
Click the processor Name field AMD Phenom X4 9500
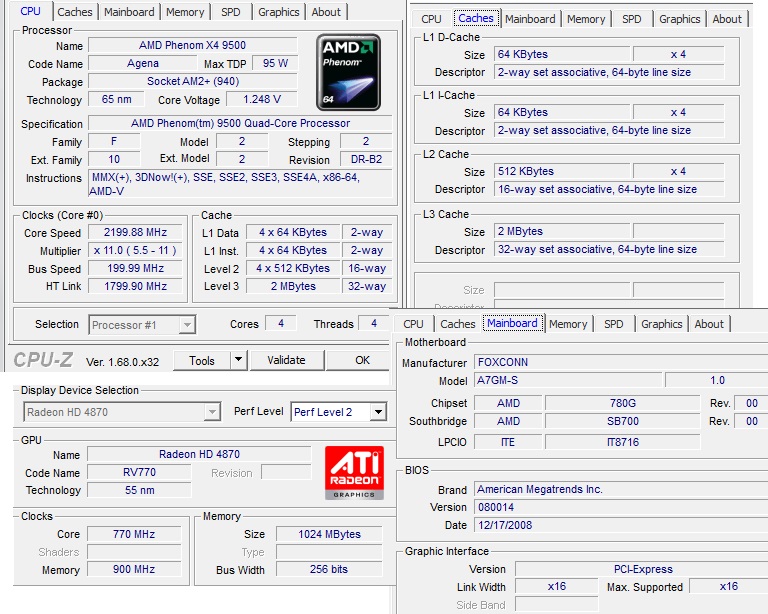point(192,46)
